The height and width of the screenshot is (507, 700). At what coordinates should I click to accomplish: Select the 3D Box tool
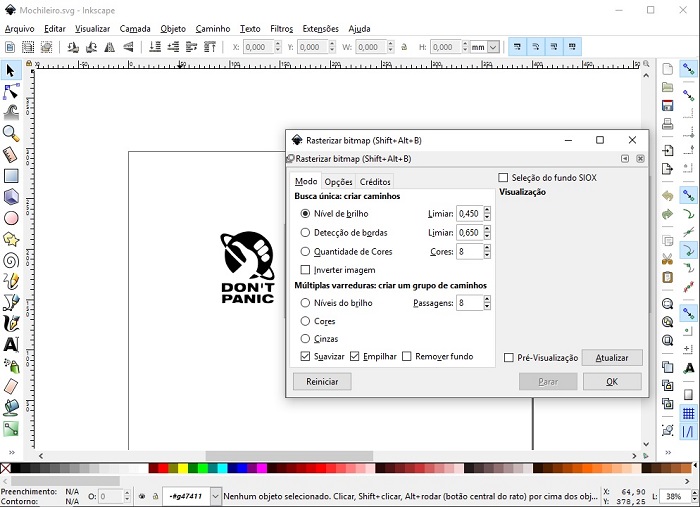(11, 196)
